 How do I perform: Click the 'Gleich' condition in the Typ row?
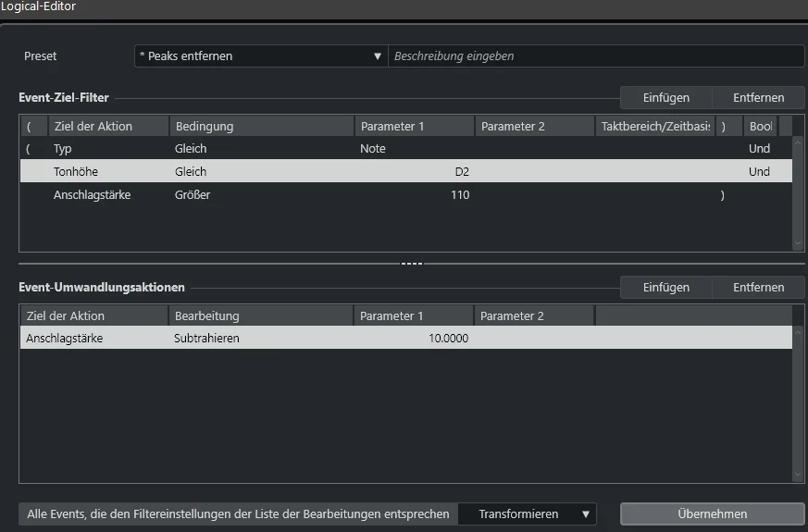pos(191,149)
